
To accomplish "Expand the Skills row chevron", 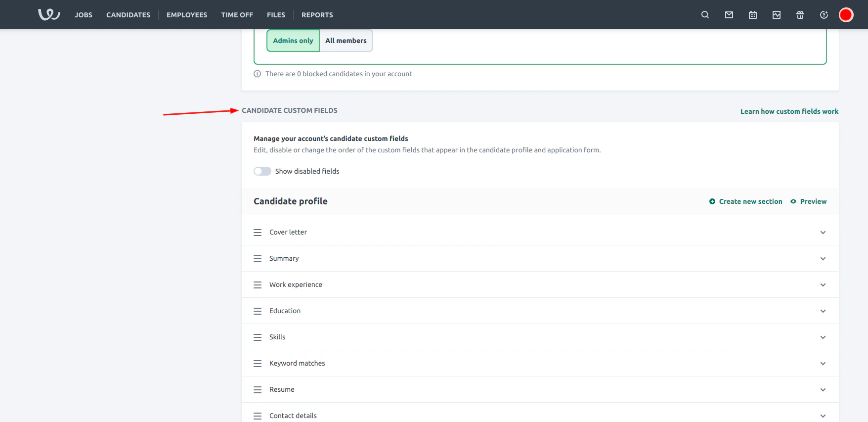I will [x=823, y=337].
